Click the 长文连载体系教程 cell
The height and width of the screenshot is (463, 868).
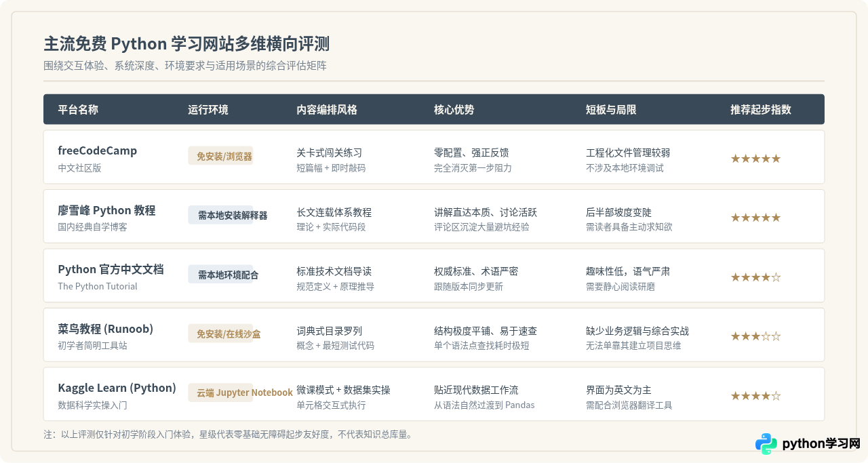click(x=334, y=212)
